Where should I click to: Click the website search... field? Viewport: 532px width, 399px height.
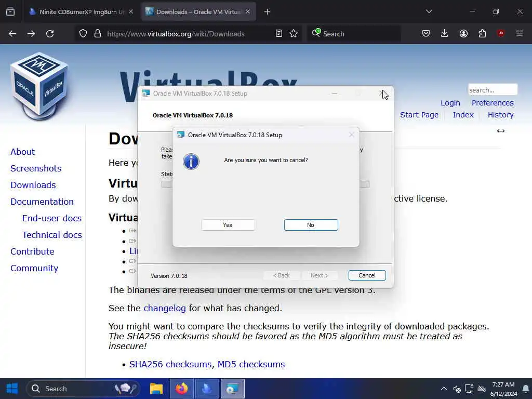(x=493, y=90)
